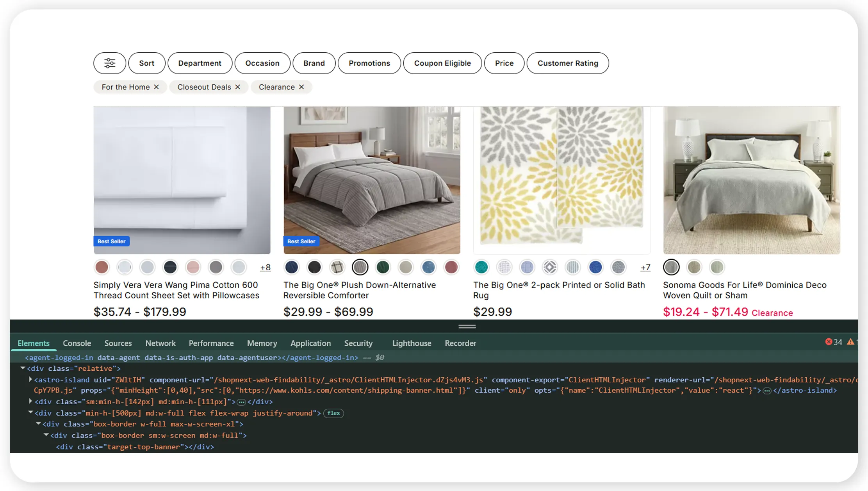Select the royal blue bath rug swatch
The width and height of the screenshot is (868, 491).
coord(595,267)
